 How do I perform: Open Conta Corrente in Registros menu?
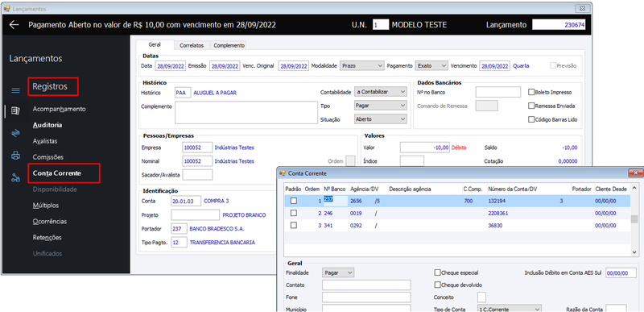pos(56,173)
